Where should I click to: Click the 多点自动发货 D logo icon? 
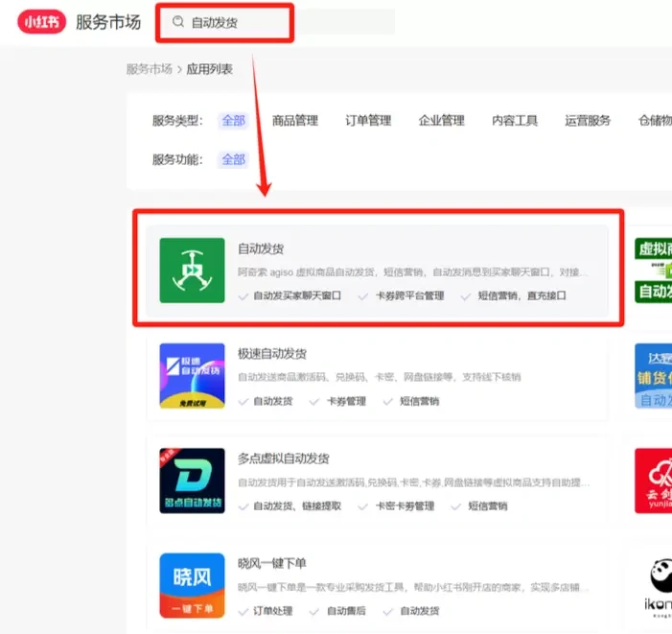tap(192, 481)
